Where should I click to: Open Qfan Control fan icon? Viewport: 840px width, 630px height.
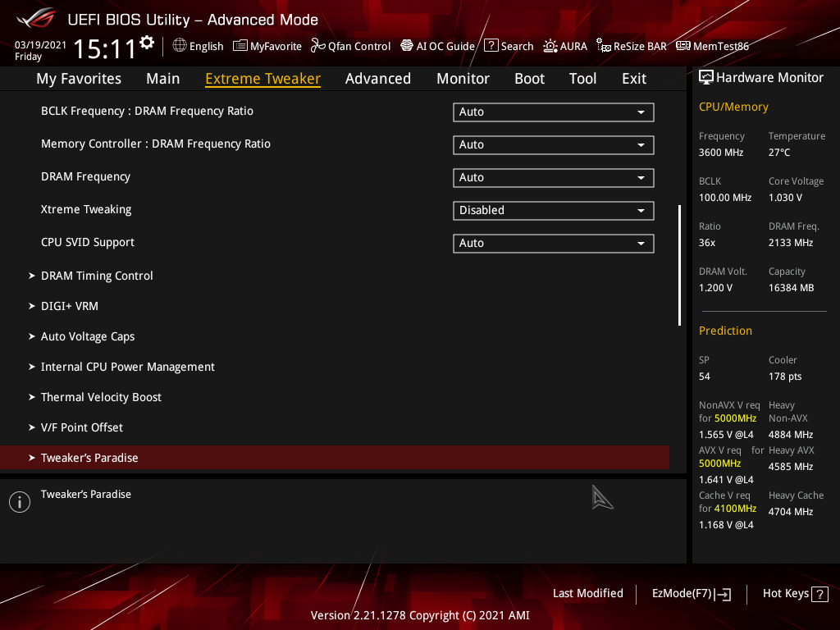tap(318, 46)
